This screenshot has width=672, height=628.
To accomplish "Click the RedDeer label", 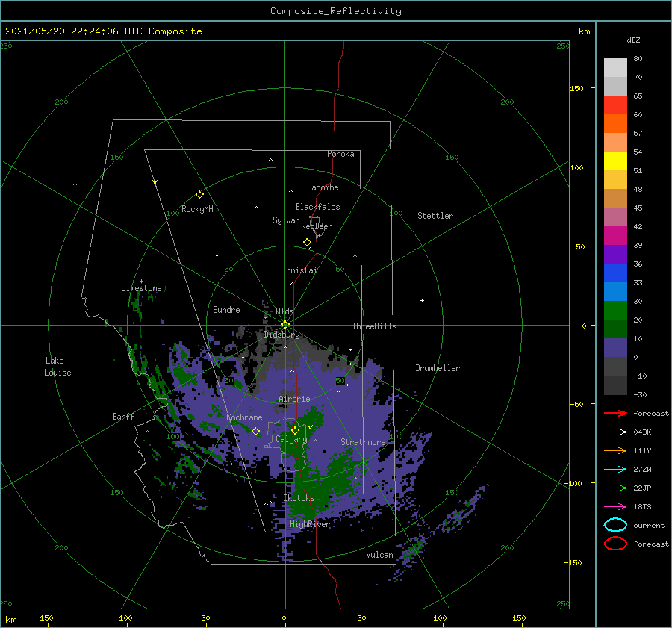I will (x=317, y=226).
